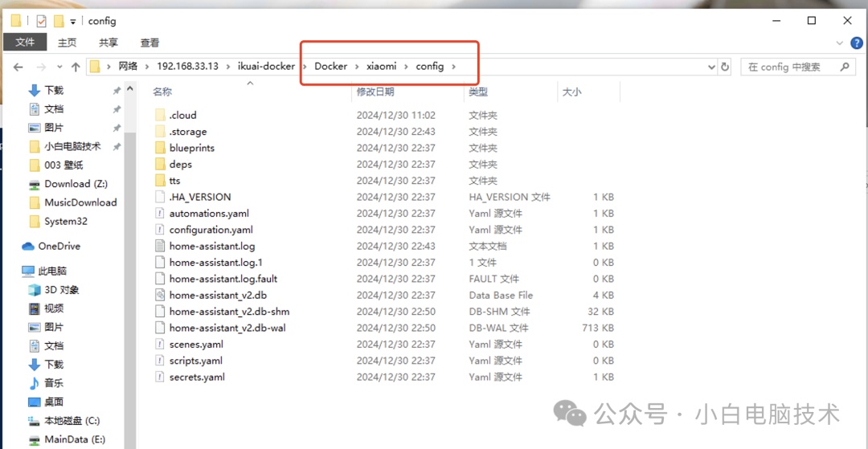Screen dimensions: 868x449
Task: Select file name home-assistant_v2.db-wal
Action: 227,328
